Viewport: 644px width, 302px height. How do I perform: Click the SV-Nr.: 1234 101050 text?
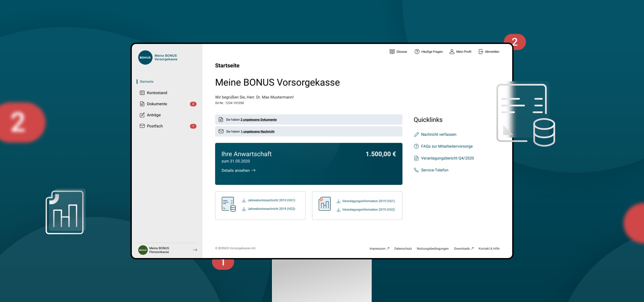click(x=229, y=103)
